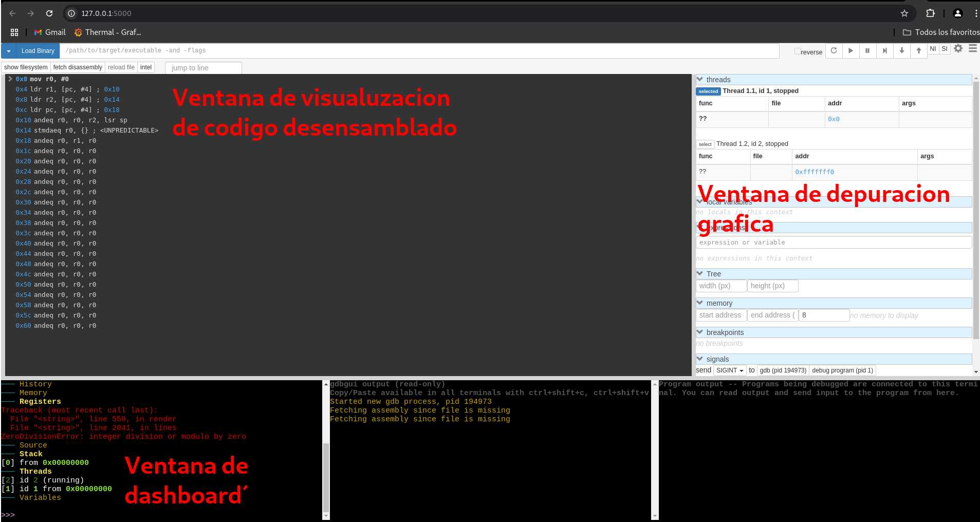The width and height of the screenshot is (980, 522).
Task: Click fetch disassembly option
Action: (78, 67)
